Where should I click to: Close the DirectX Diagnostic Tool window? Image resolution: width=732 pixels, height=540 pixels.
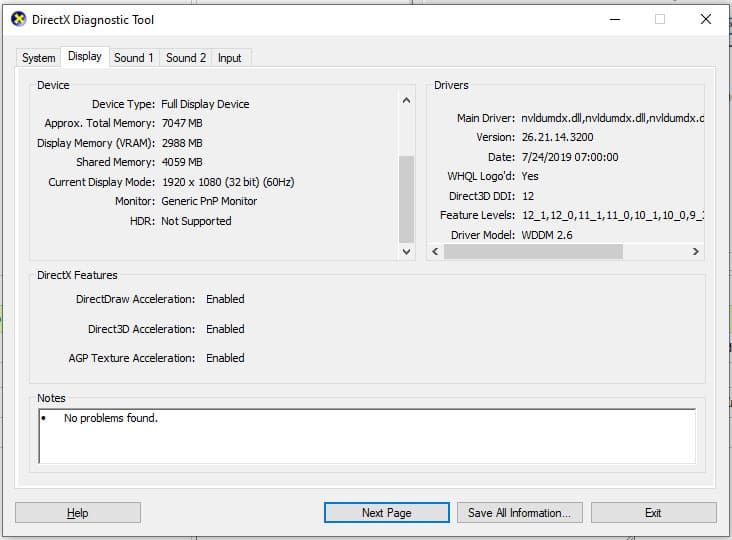pyautogui.click(x=706, y=19)
